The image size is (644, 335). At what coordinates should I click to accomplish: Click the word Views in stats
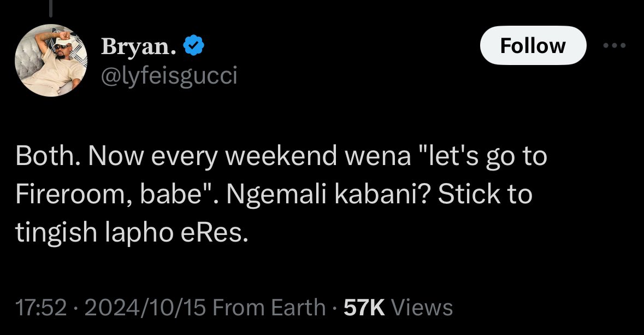[x=422, y=307]
